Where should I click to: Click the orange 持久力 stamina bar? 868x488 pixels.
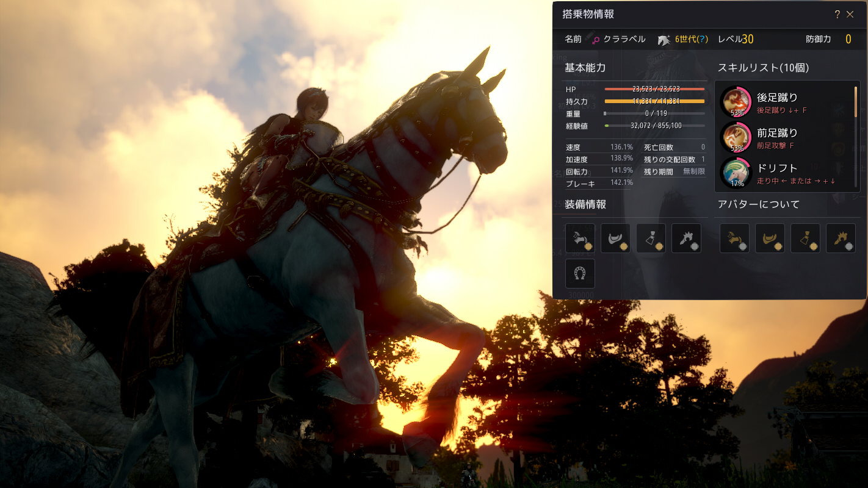(654, 101)
